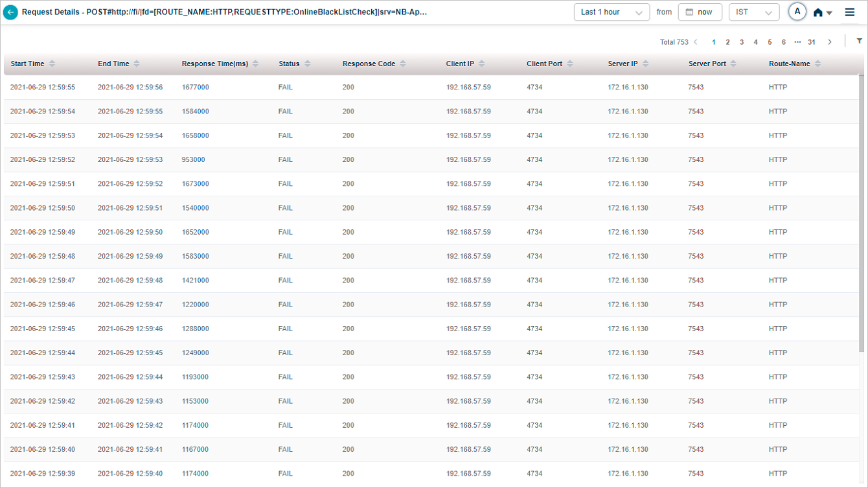868x488 pixels.
Task: Go to page 2 of results
Action: click(x=727, y=42)
